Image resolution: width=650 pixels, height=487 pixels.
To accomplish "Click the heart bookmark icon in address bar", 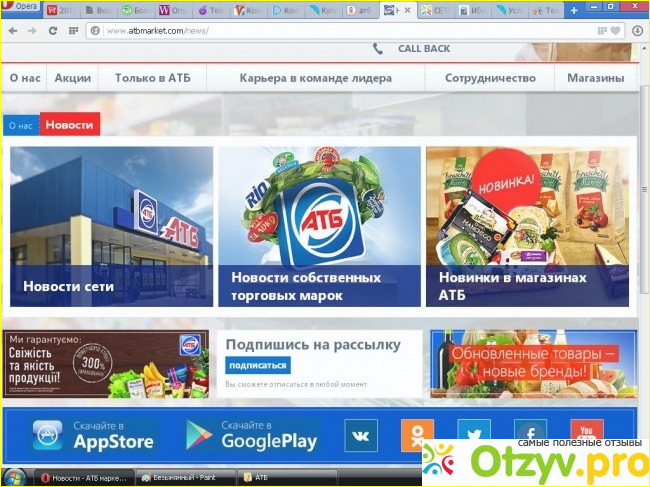I will click(617, 31).
